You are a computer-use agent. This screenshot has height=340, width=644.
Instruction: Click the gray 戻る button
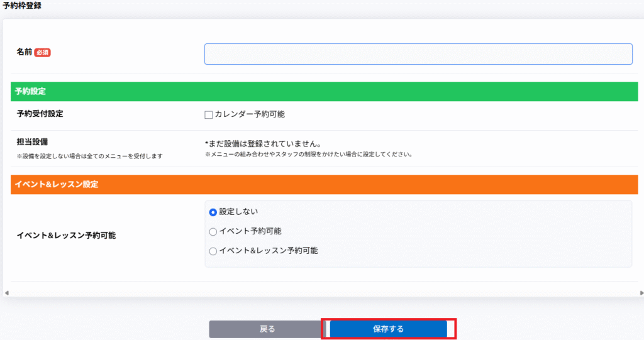(x=267, y=329)
